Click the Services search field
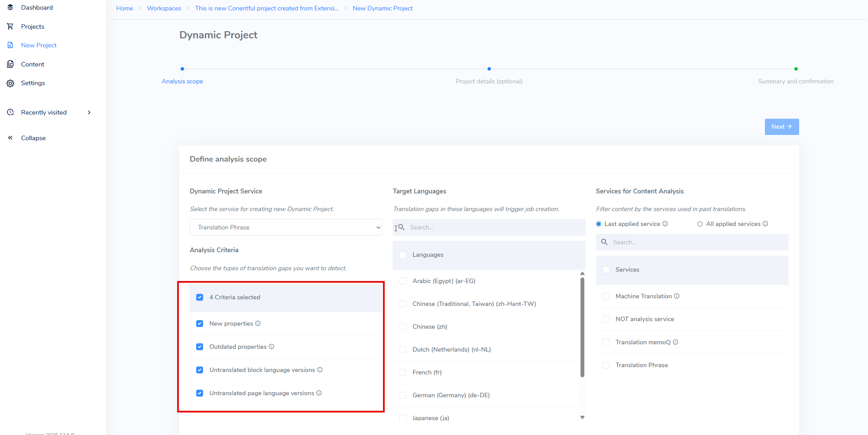This screenshot has height=435, width=868. [692, 242]
